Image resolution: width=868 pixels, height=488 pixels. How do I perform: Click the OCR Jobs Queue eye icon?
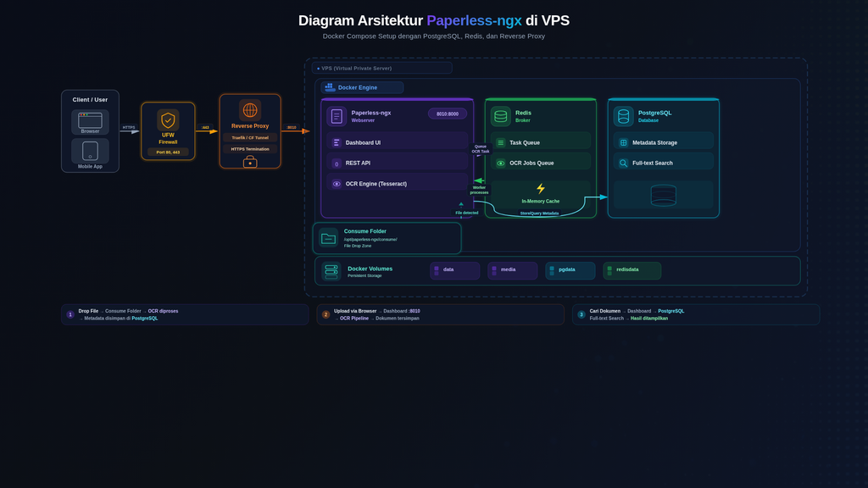click(500, 164)
